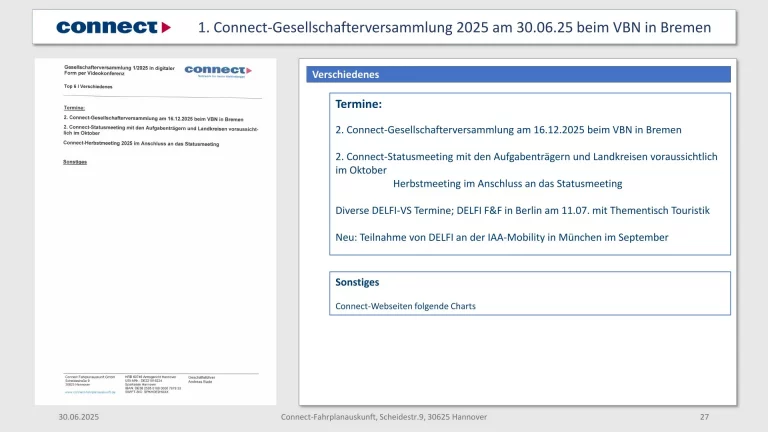Click 'Connect-Herbstmeeting 2025' line in the document thumbnail

coord(141,144)
